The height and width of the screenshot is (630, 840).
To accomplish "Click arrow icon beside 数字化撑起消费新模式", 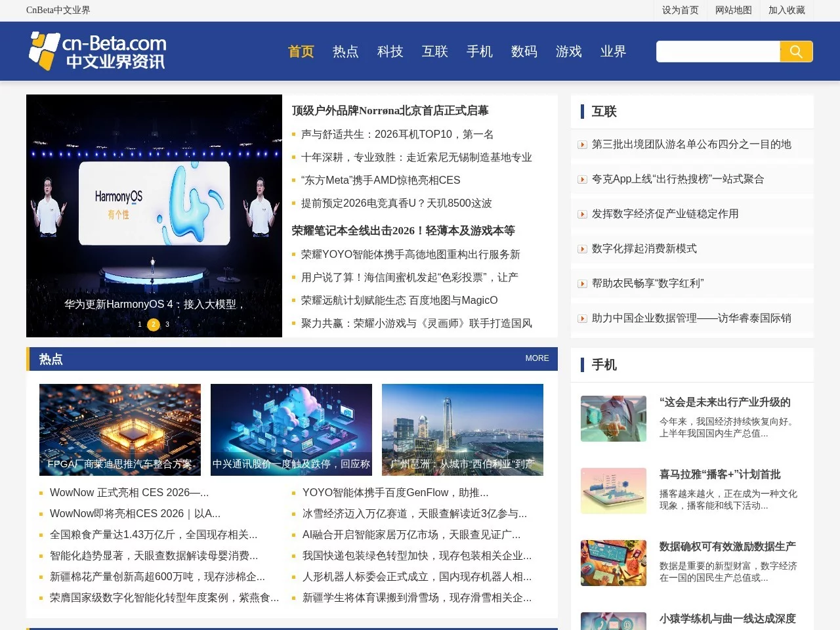I will [582, 249].
